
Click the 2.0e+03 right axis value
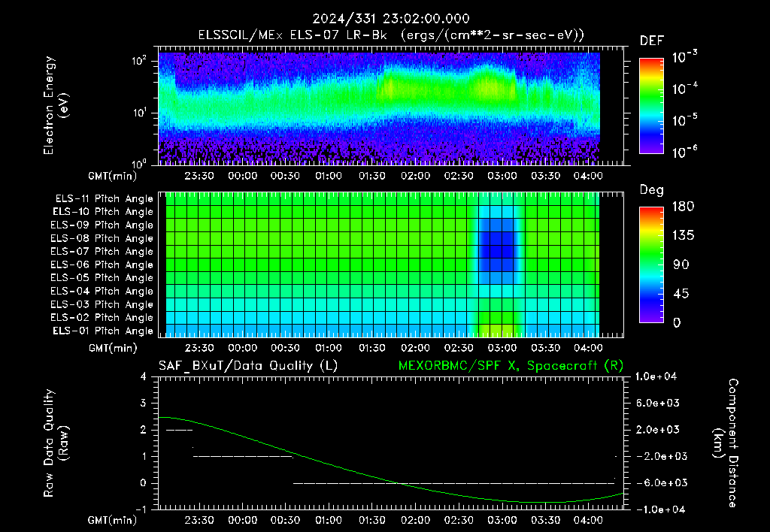click(658, 429)
